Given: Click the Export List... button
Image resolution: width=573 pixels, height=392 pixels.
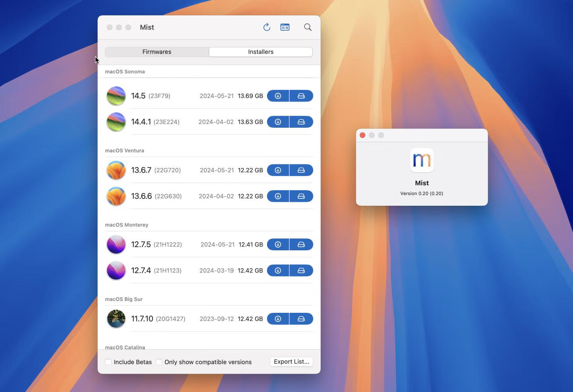Looking at the screenshot, I should coord(292,361).
